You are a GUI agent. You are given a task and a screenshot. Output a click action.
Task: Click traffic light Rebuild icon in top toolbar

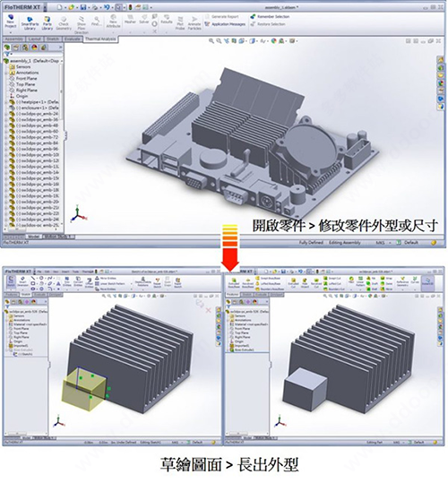coord(130,7)
